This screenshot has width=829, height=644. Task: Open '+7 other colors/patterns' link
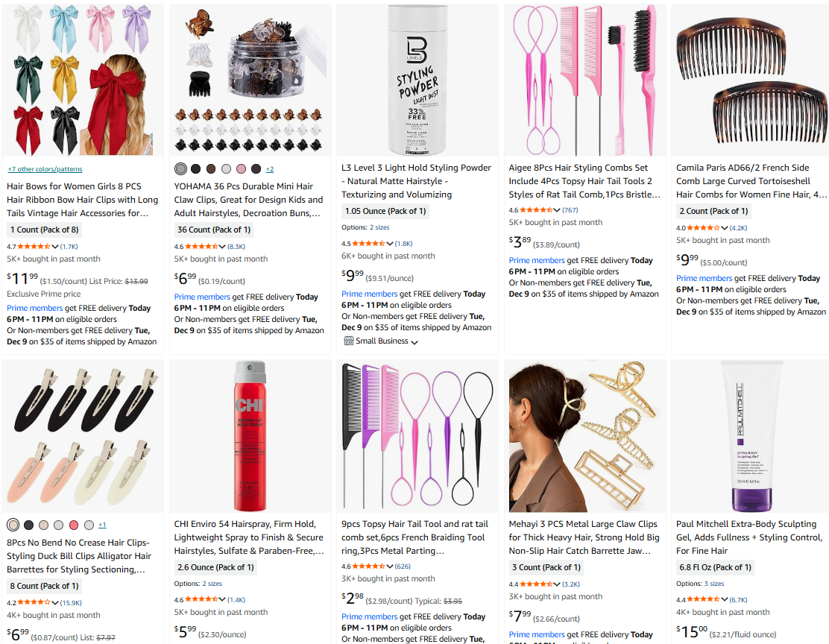(x=45, y=169)
